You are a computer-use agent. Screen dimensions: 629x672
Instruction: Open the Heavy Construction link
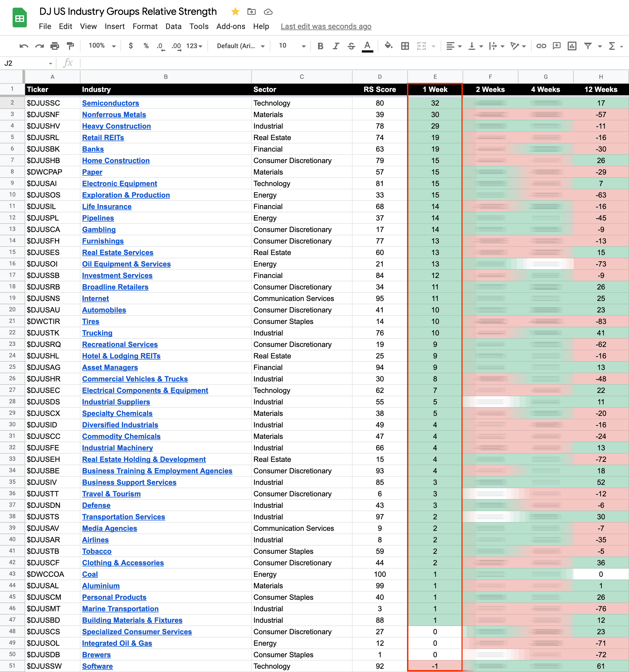(x=116, y=126)
